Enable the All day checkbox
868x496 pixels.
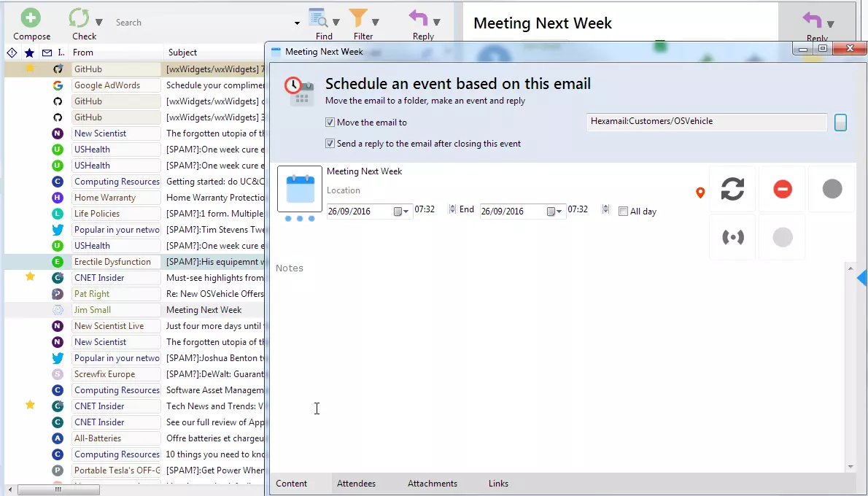[x=623, y=212]
